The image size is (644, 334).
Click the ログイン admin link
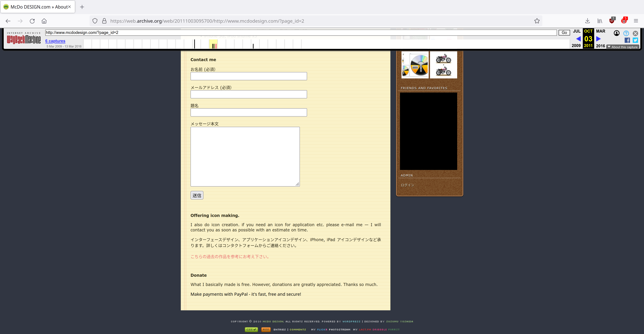coord(407,185)
